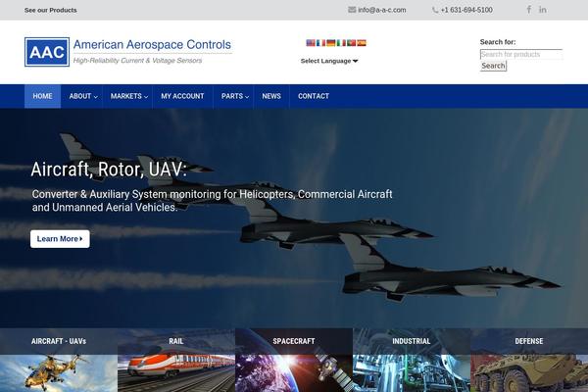Open the Spacecraft market tile
This screenshot has width=588, height=392.
(x=294, y=360)
